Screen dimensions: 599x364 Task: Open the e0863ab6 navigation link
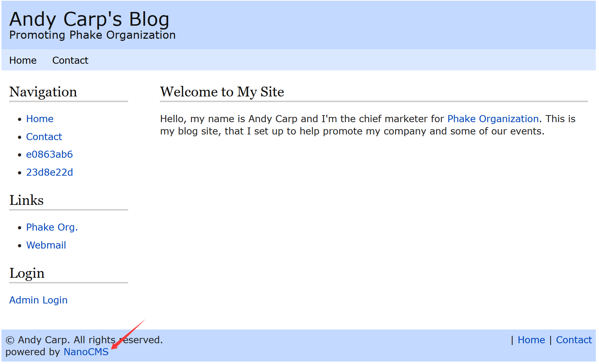click(x=49, y=155)
